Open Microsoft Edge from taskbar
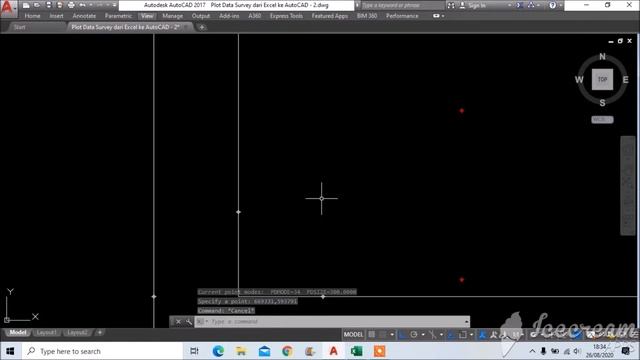 tap(218, 351)
